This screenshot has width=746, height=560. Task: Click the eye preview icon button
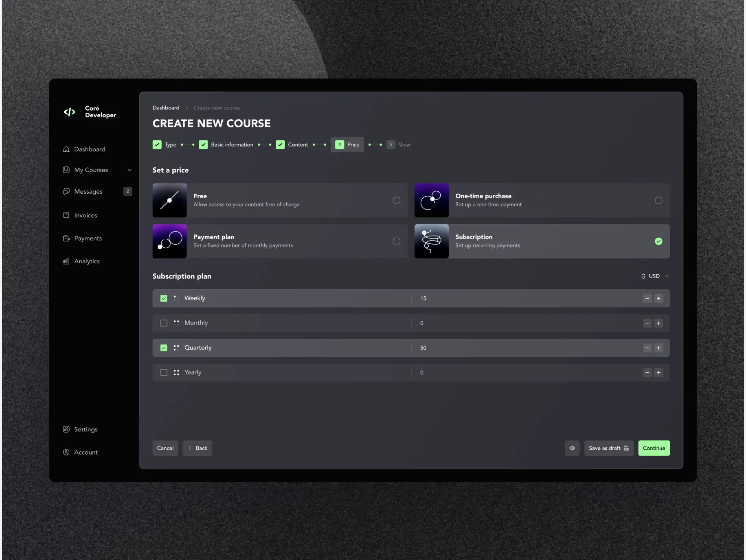click(x=572, y=448)
